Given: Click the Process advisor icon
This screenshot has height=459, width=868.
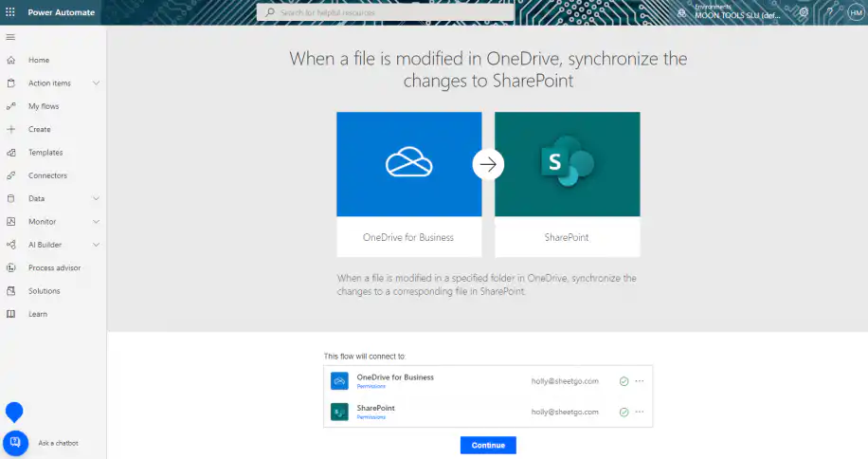Looking at the screenshot, I should 10,267.
